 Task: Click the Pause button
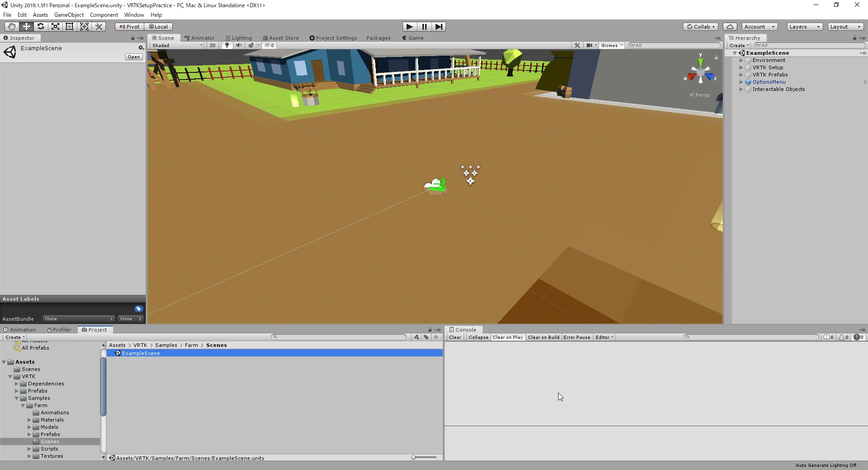pos(424,27)
